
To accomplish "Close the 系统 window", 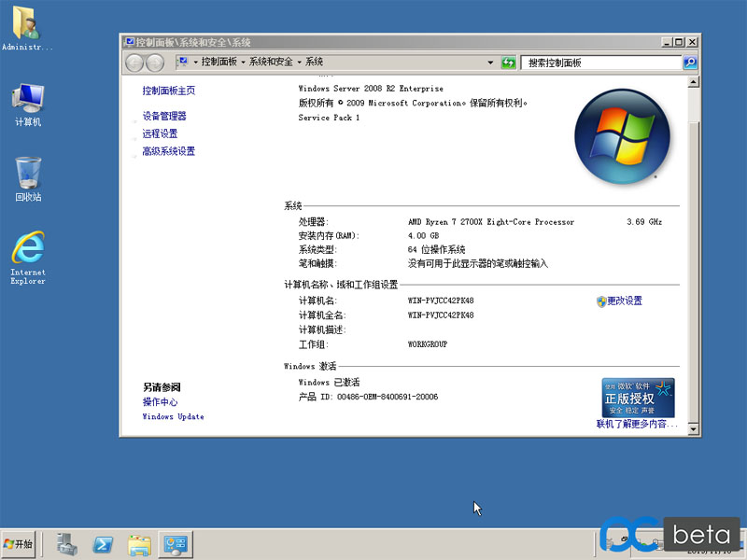I will click(692, 42).
